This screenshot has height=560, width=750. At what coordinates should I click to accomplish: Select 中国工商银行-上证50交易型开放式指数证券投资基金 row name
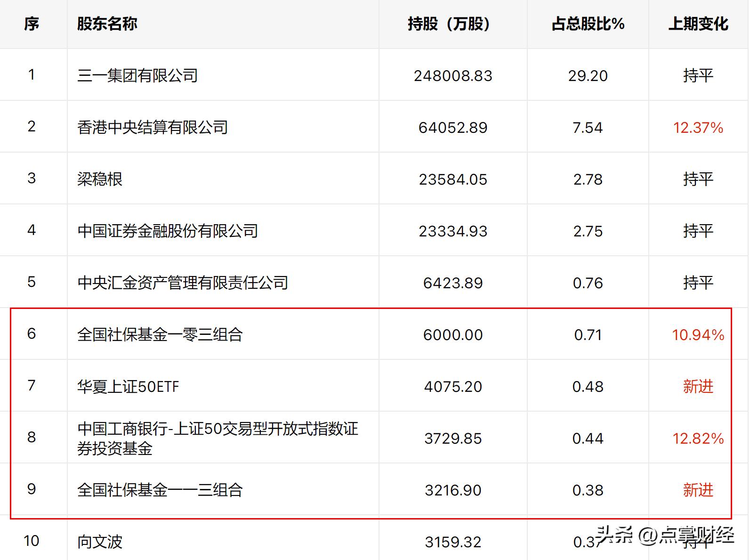pyautogui.click(x=218, y=438)
